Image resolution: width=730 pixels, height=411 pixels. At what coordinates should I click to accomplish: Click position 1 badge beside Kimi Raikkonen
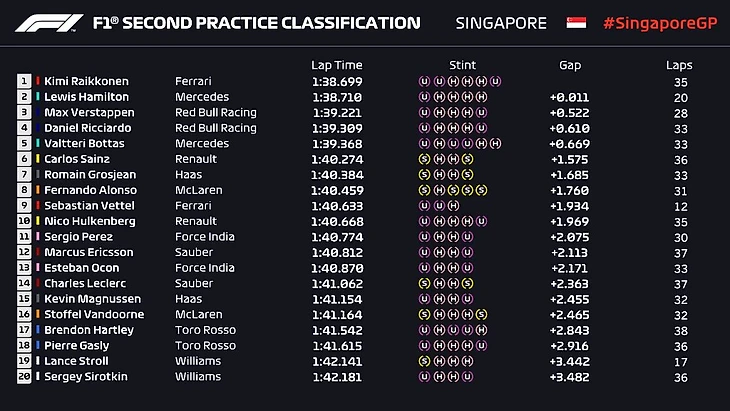pos(24,81)
